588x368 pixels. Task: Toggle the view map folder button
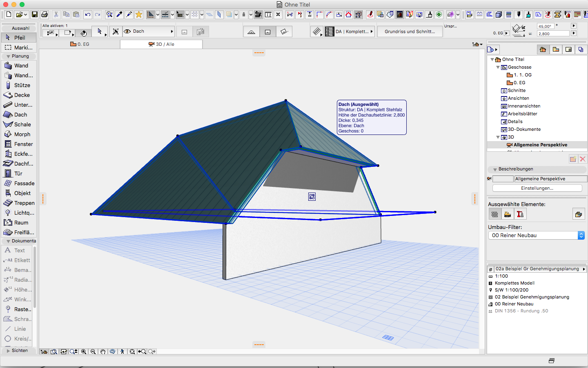tap(556, 49)
